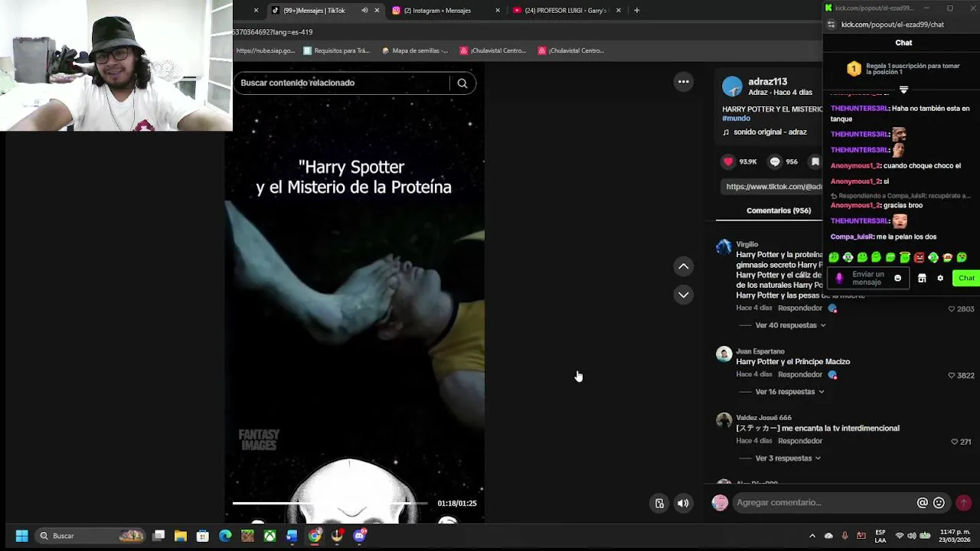Open Kick chat emoji picker smiley
980x551 pixels.
pyautogui.click(x=898, y=279)
